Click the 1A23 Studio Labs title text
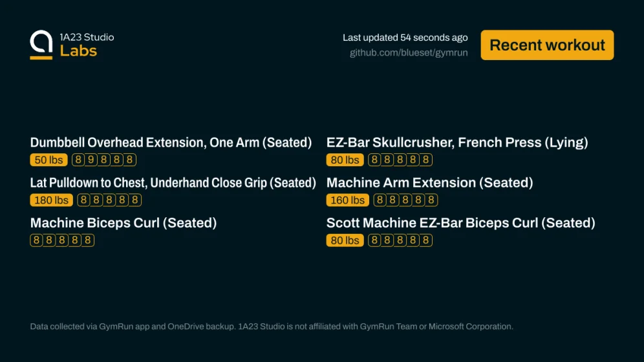644x362 pixels. point(87,45)
